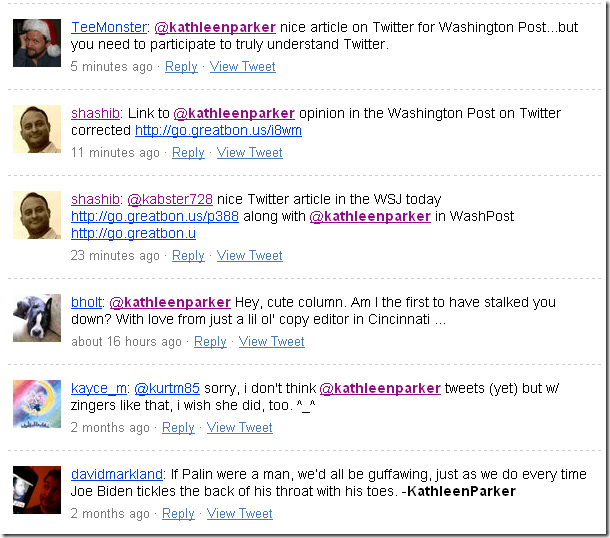View Tweet from 5 minutes ago
610x538 pixels.
coord(243,67)
